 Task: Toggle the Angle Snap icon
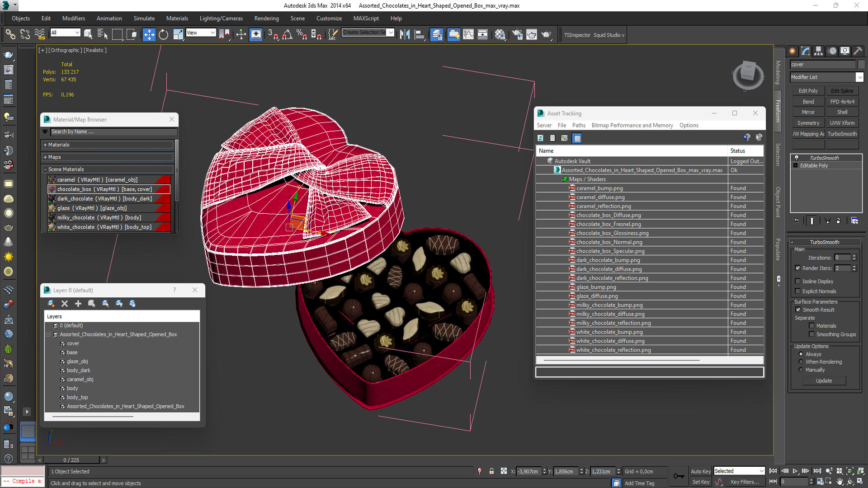[288, 35]
